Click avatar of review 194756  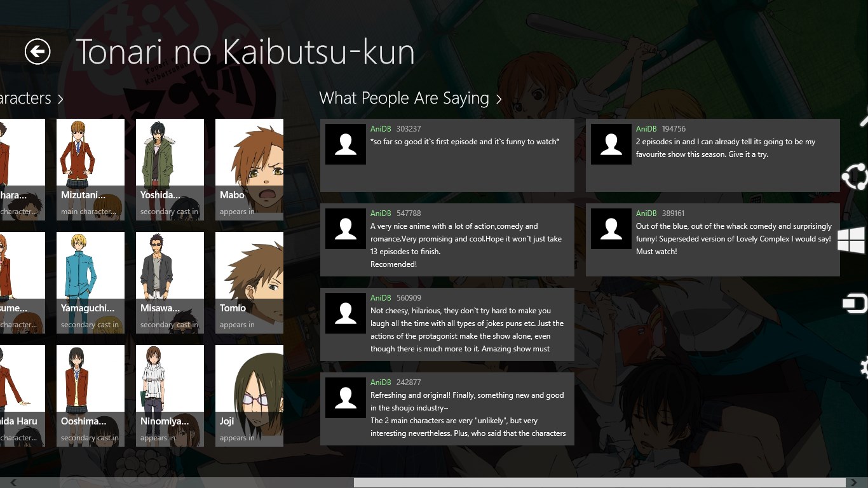coord(611,144)
